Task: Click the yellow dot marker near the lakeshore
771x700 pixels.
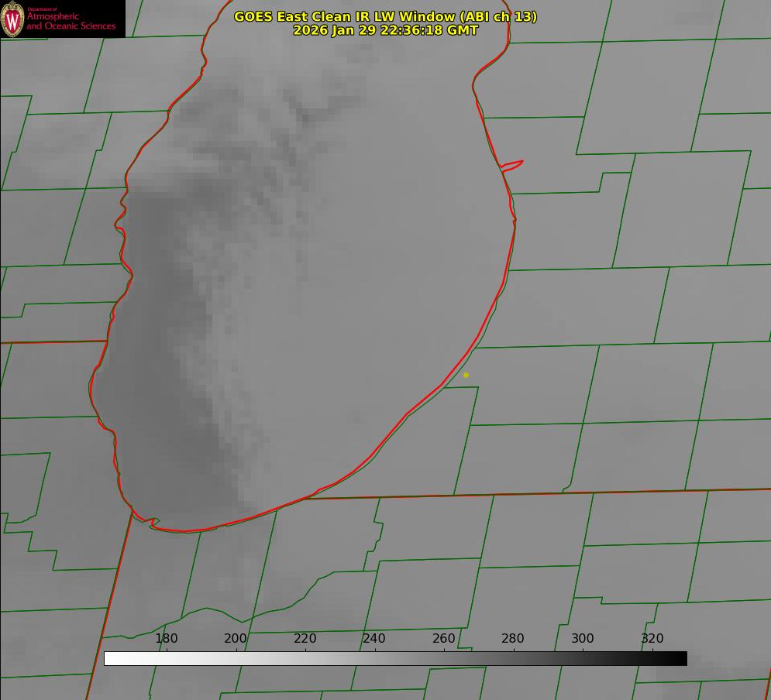Action: (466, 375)
